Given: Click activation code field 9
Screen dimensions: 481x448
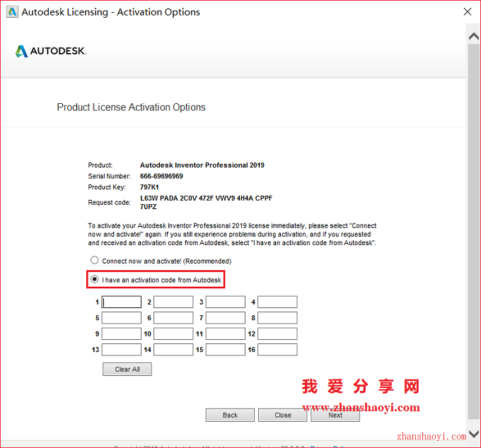Looking at the screenshot, I should (122, 334).
